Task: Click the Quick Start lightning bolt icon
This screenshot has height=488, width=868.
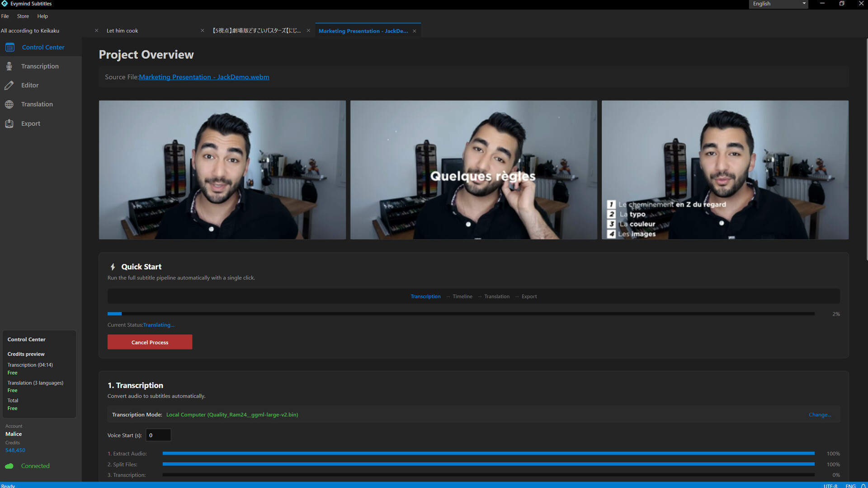Action: click(113, 267)
